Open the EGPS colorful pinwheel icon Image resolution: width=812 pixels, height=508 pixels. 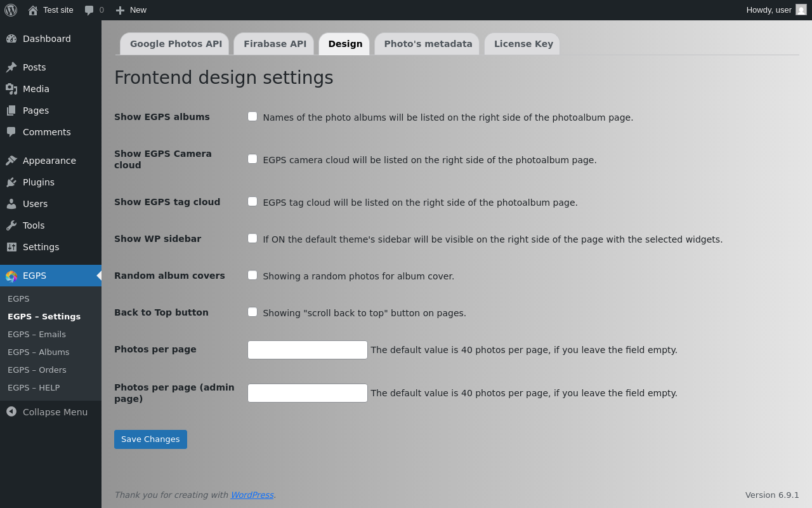click(x=11, y=276)
